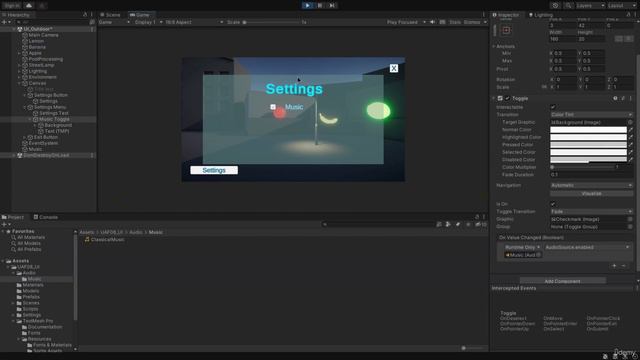Screen dimensions: 640x360
Task: Click the Step frame button
Action: coord(332,5)
